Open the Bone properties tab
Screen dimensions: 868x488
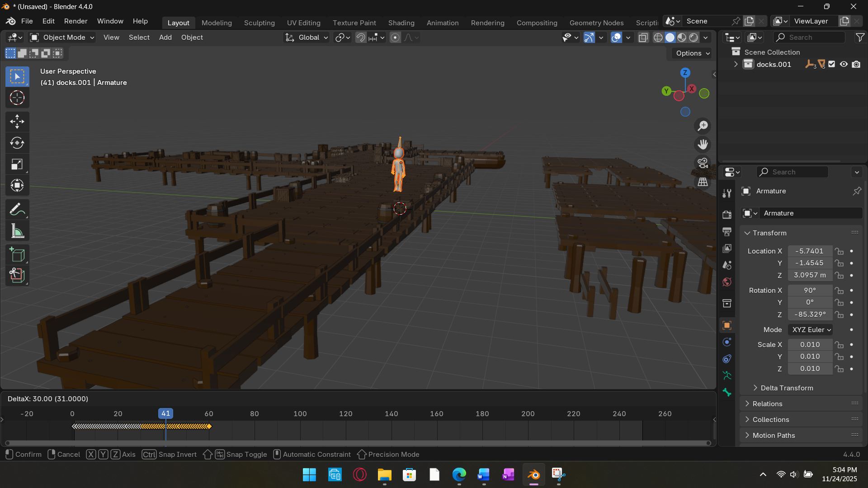click(727, 392)
